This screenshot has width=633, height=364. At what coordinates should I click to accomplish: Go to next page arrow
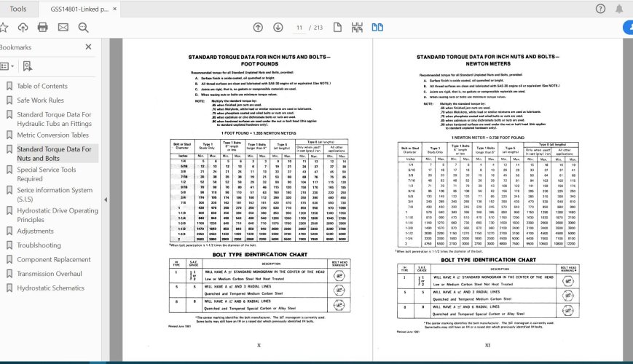[x=278, y=28]
